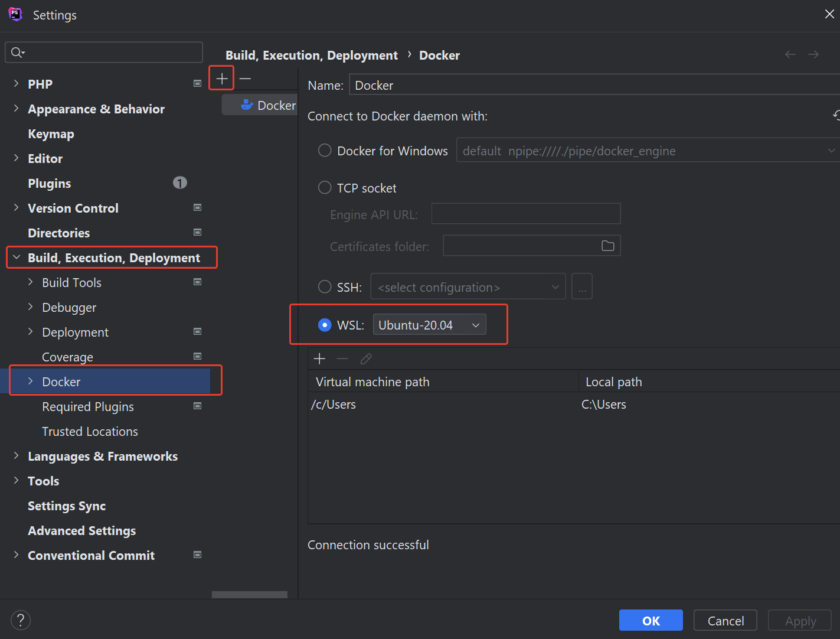
Task: Click breadcrumb Build, Execution, Deployment
Action: coord(312,55)
